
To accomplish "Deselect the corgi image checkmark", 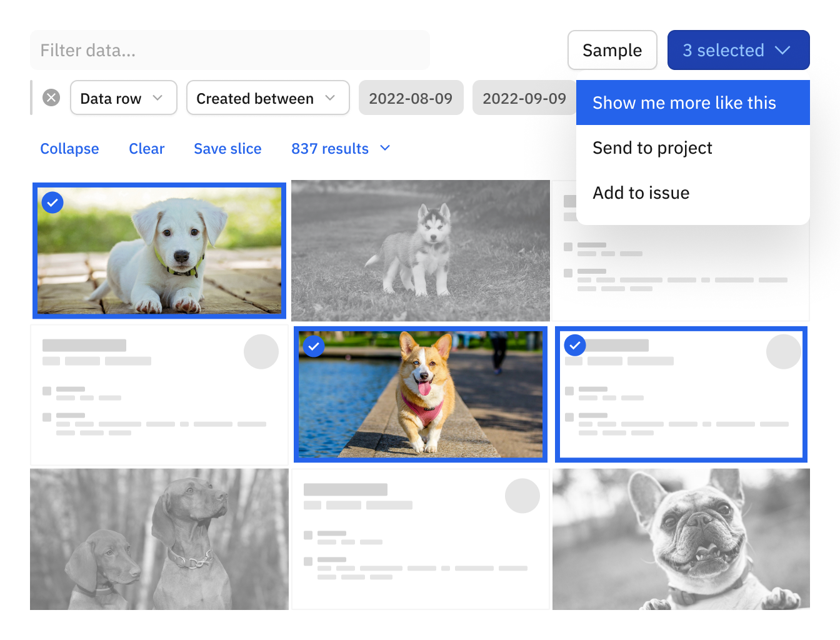I will click(313, 346).
